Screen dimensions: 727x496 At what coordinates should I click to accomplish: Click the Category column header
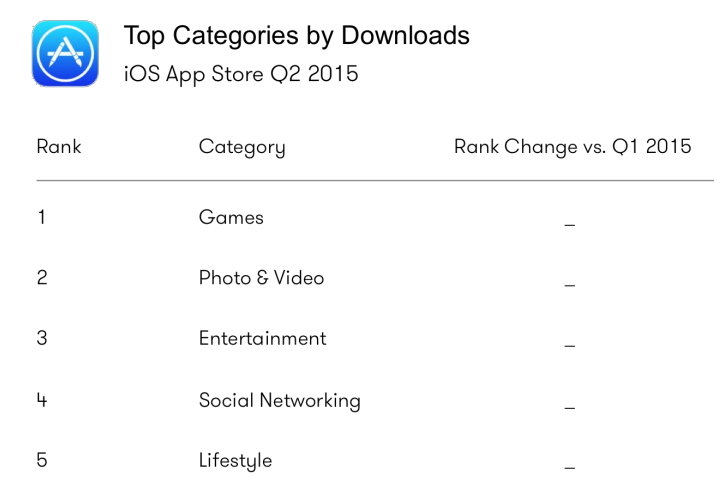click(242, 148)
